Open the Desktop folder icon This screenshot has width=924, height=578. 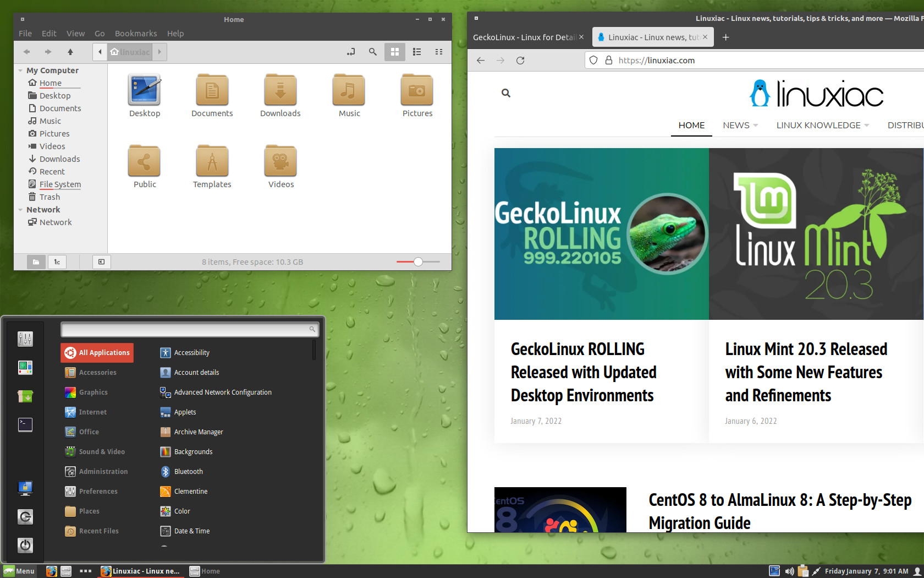click(145, 96)
